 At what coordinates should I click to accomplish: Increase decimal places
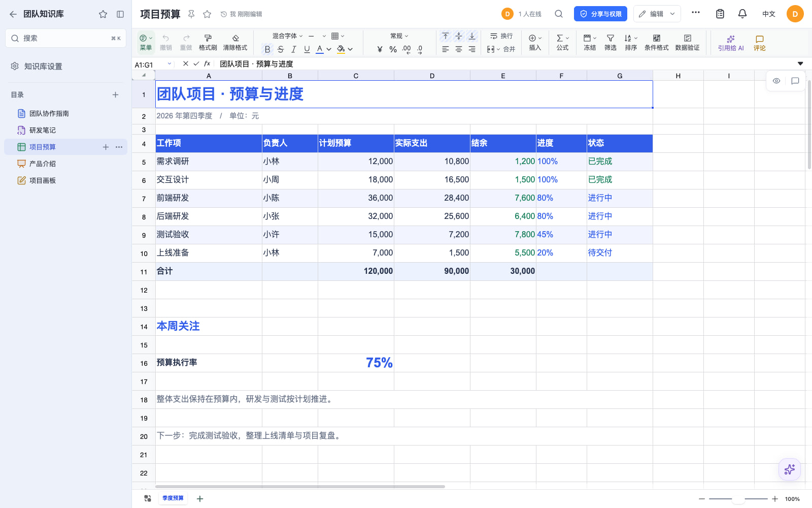pos(407,49)
